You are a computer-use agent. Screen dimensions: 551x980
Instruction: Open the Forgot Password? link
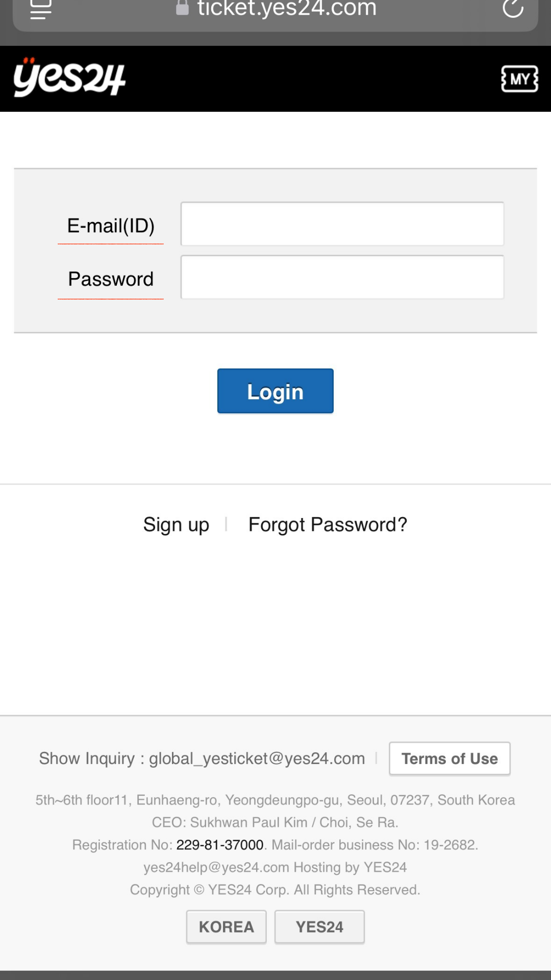pos(328,525)
